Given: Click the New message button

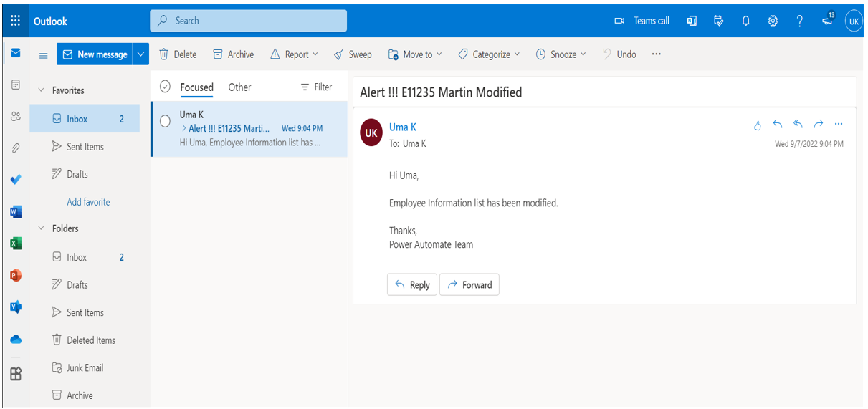Looking at the screenshot, I should [95, 54].
